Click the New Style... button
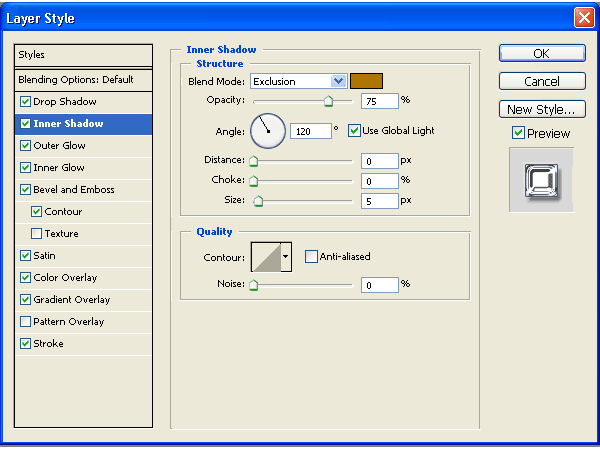Viewport: 600px width, 450px height. click(541, 109)
